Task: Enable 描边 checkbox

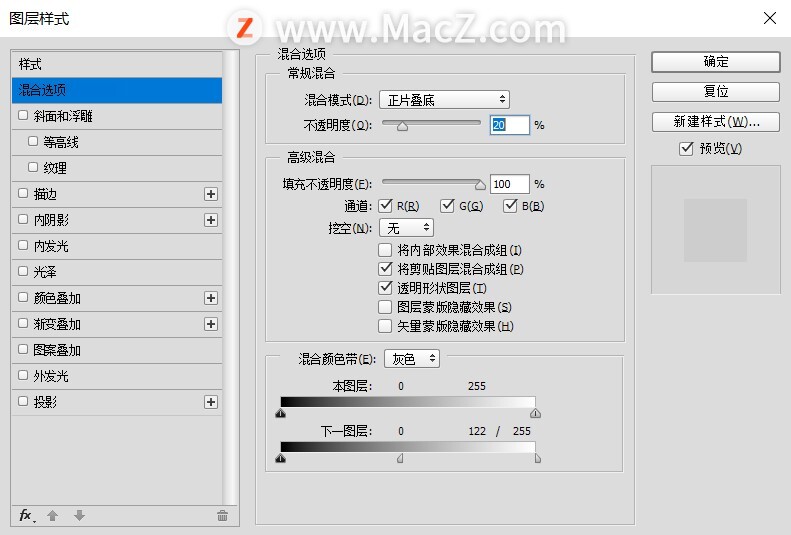Action: point(23,193)
